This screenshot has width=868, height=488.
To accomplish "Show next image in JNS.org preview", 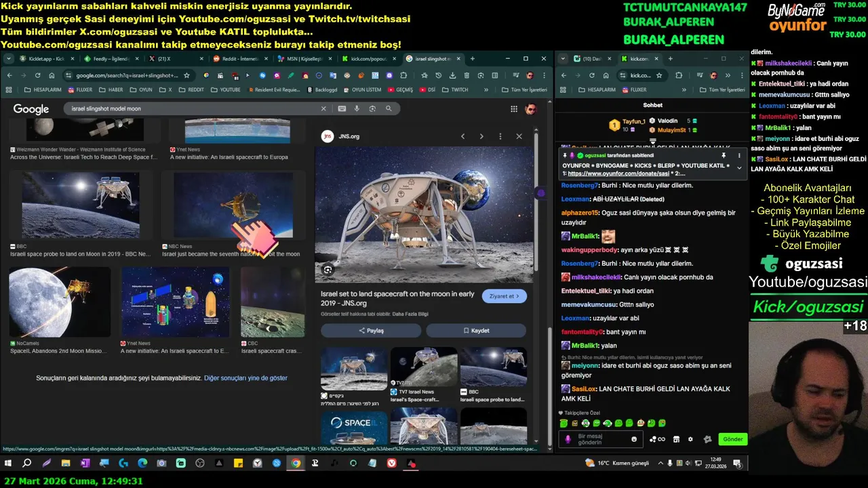I will (481, 136).
